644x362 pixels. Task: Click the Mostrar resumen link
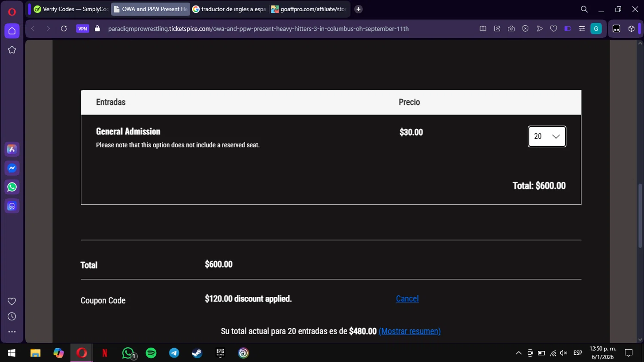[410, 332]
